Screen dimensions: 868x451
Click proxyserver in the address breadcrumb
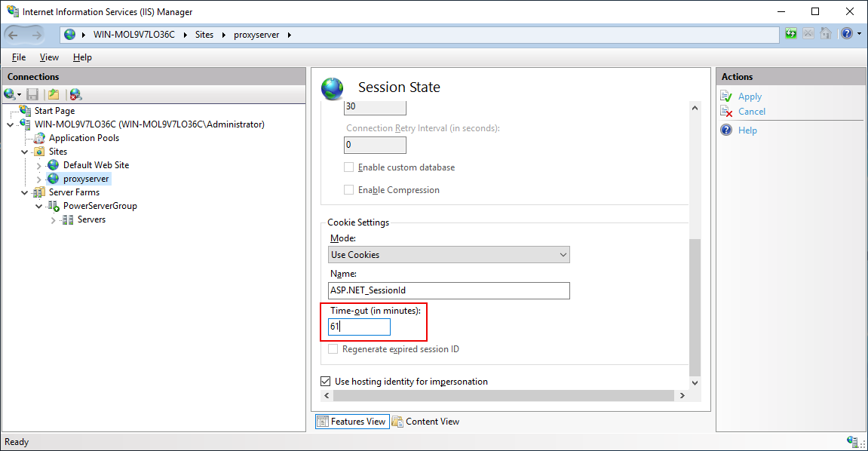click(x=256, y=34)
